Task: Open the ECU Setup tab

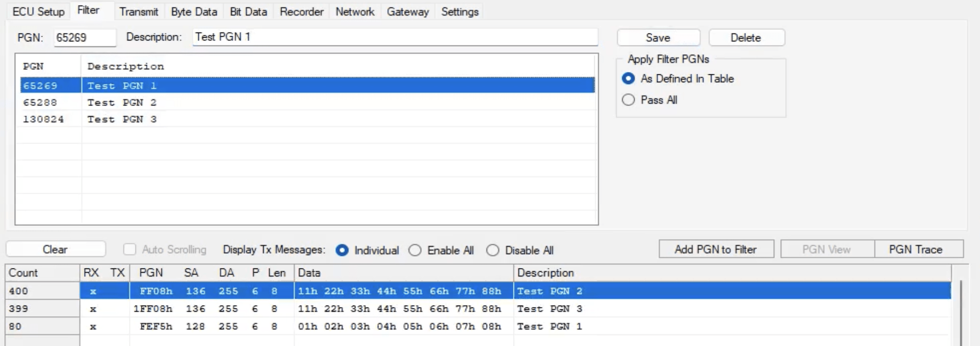Action: pyautogui.click(x=38, y=11)
